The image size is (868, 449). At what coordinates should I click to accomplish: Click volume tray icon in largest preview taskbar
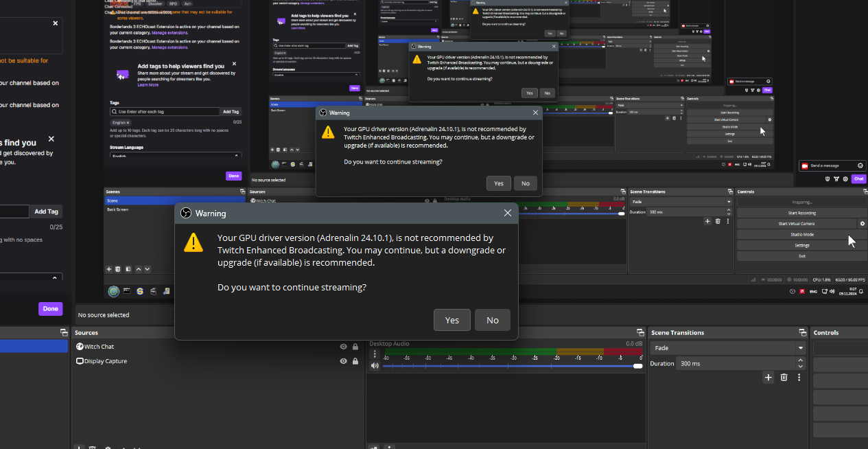[832, 291]
